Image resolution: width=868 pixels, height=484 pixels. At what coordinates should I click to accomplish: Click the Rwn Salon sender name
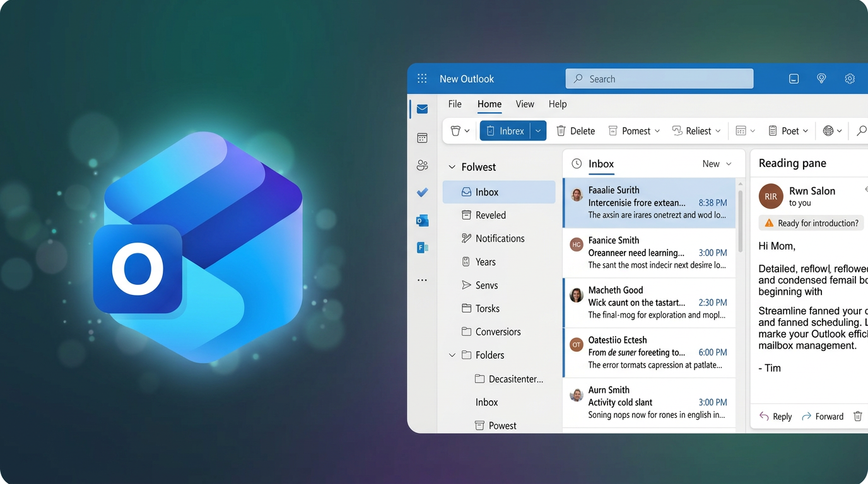pos(812,191)
